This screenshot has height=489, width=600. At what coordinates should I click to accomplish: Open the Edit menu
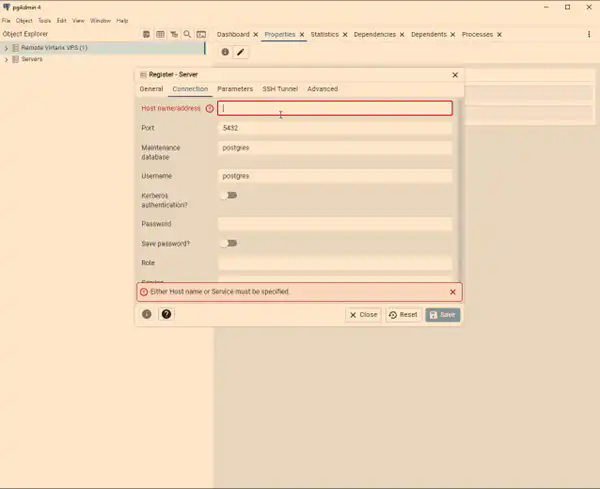62,21
